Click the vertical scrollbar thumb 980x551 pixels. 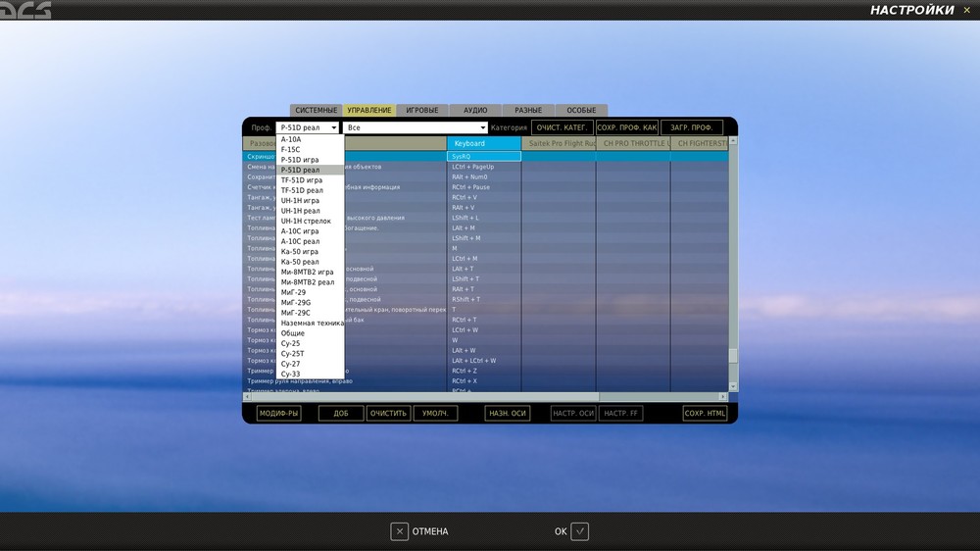coord(733,355)
